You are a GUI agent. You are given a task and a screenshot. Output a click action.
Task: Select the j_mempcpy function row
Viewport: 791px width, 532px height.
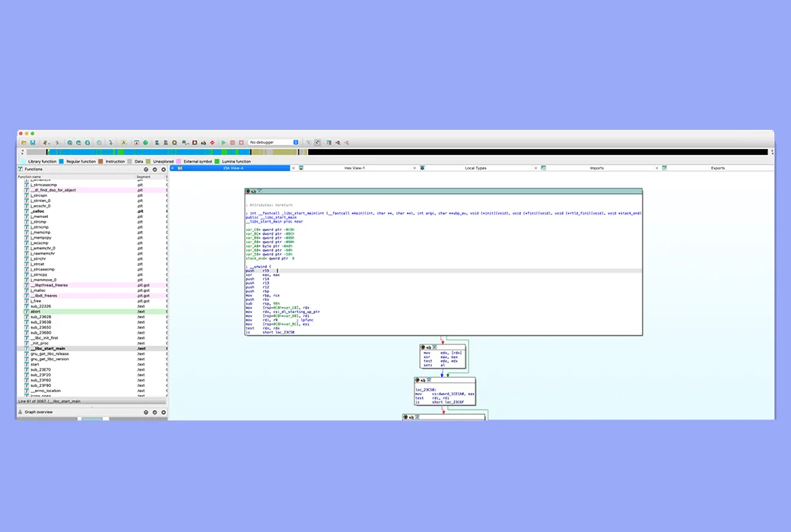coord(92,238)
